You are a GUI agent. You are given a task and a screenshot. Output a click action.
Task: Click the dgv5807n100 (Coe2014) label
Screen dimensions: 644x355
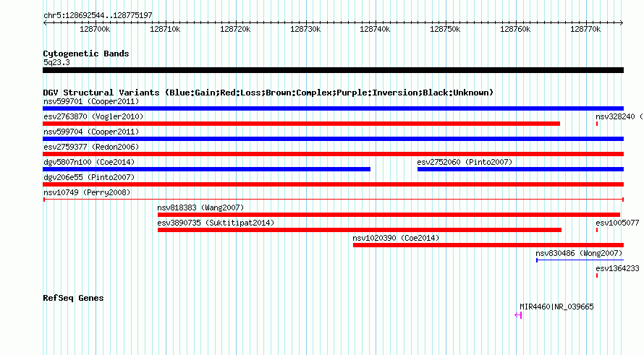click(89, 162)
